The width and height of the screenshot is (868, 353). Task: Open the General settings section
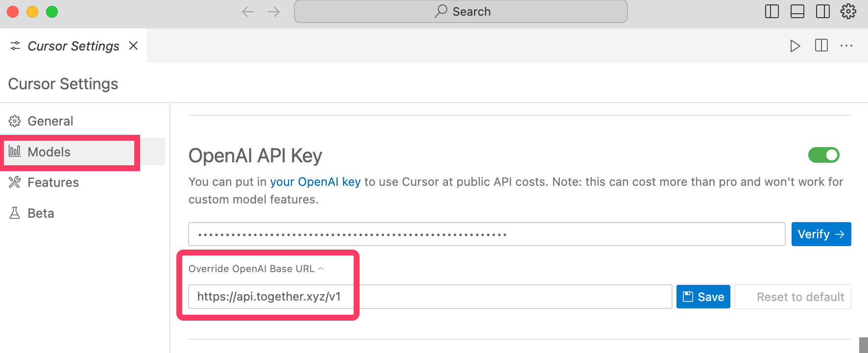point(50,121)
